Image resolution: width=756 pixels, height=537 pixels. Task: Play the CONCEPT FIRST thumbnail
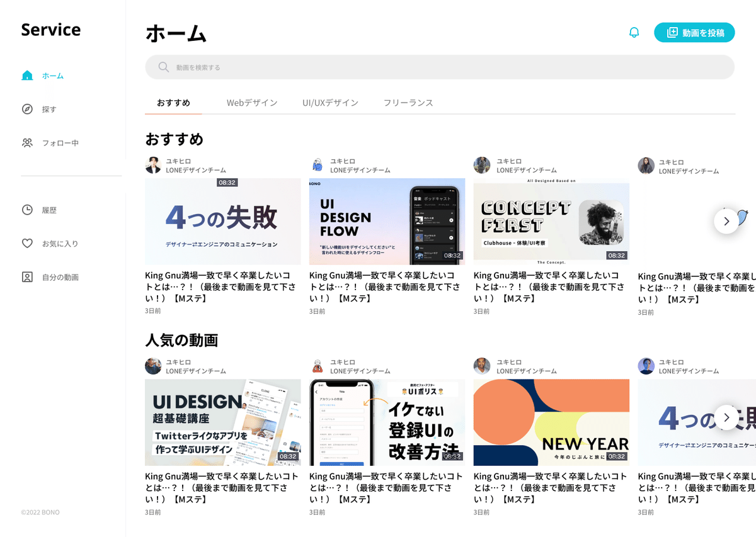(x=551, y=222)
